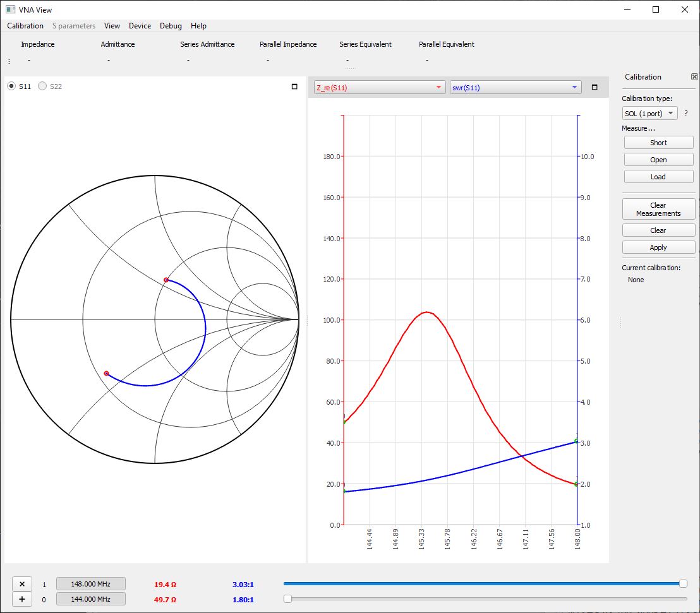This screenshot has height=613, width=700.
Task: Open the Debug menu
Action: [171, 26]
